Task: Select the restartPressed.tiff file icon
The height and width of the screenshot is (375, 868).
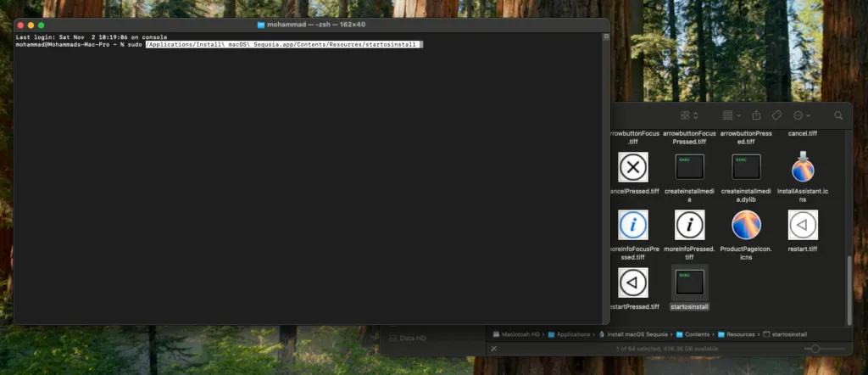Action: [x=632, y=283]
